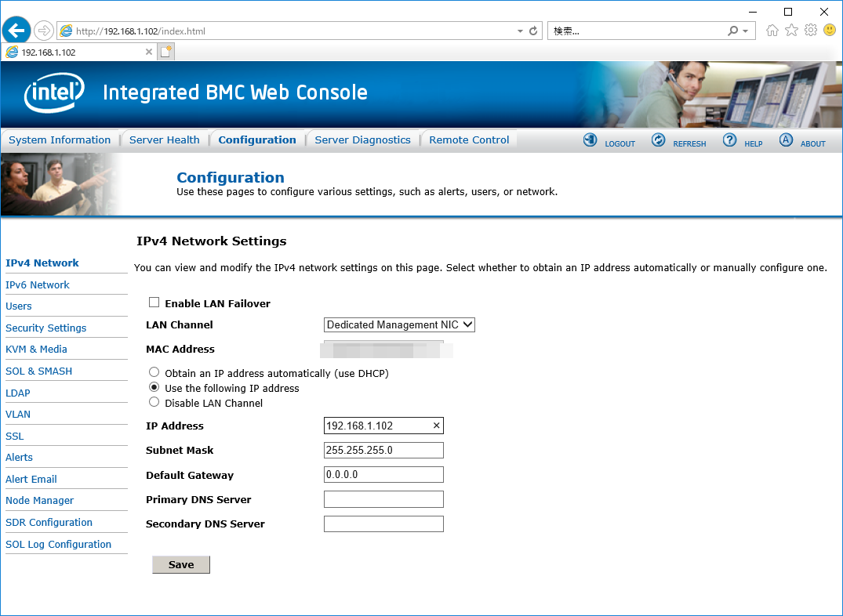Open IPv6 Network in the sidebar
The width and height of the screenshot is (843, 616).
(38, 285)
